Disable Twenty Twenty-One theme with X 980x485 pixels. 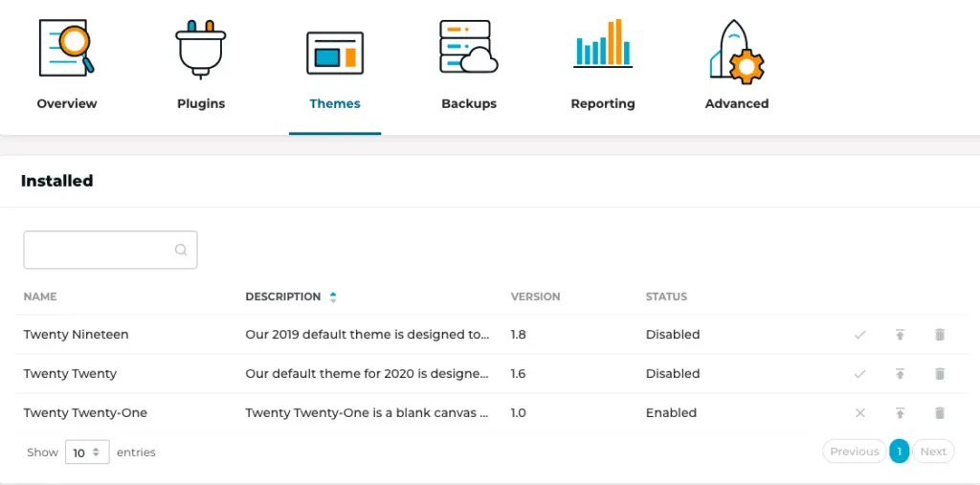coord(860,413)
